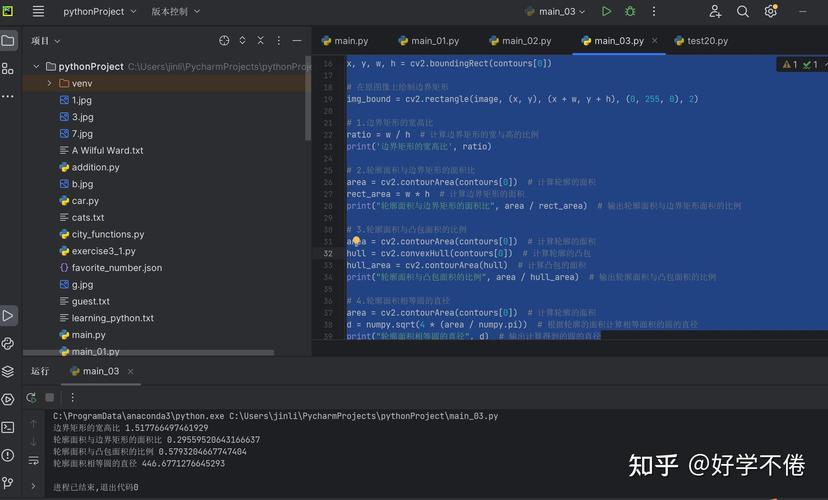828x500 pixels.
Task: Click line number 32 in editor gutter
Action: (328, 253)
